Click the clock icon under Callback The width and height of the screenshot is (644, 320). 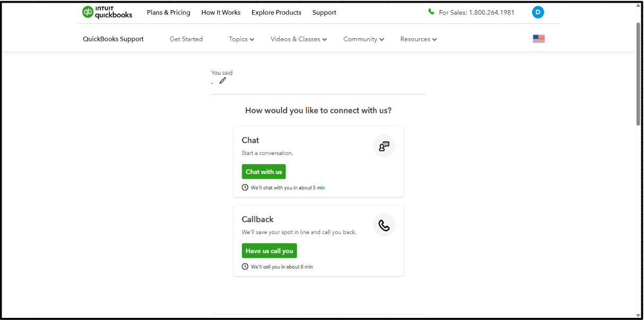point(245,266)
